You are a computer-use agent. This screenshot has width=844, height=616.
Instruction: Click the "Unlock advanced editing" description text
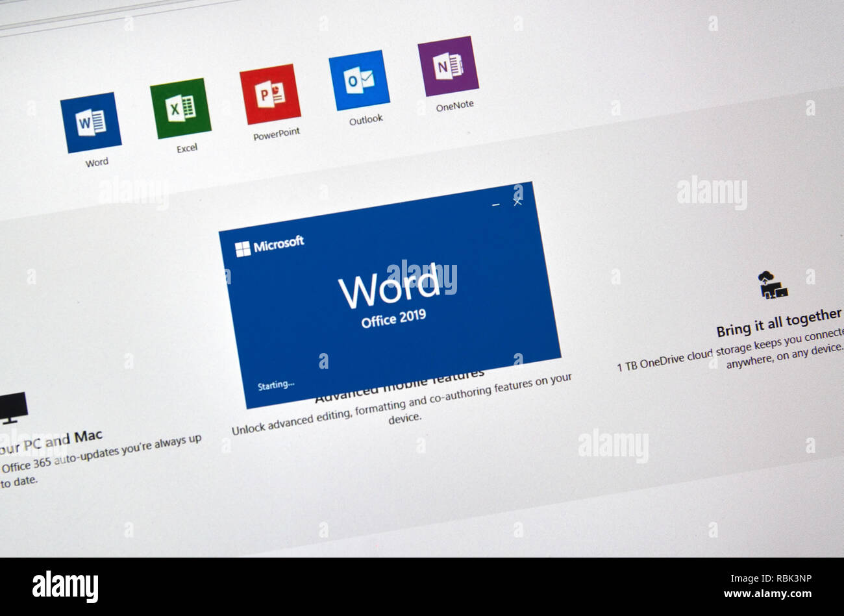[403, 403]
